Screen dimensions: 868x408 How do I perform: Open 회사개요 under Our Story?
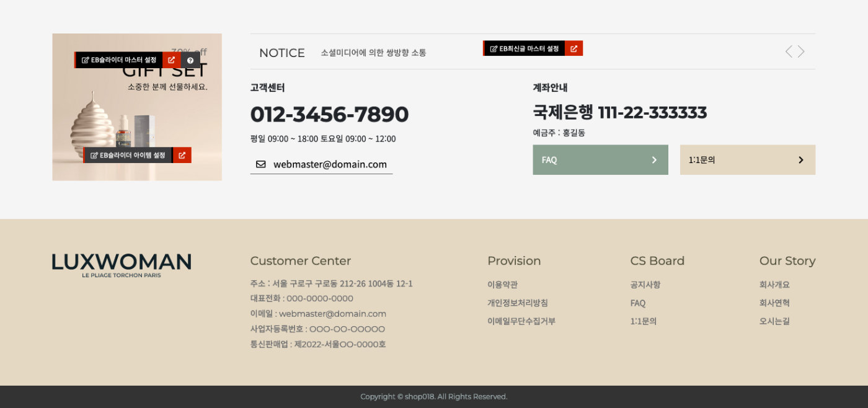(774, 285)
